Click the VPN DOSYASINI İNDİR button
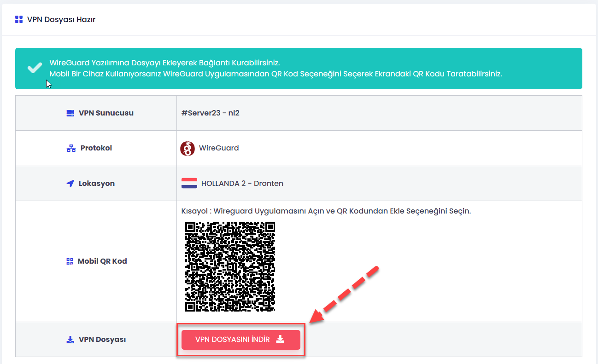598x364 pixels. 240,340
